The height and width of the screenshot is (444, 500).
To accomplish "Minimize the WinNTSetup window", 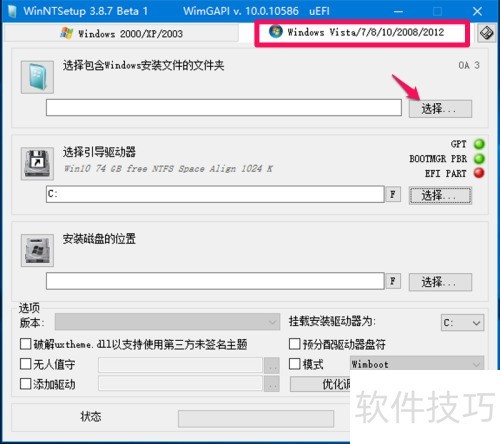I will (398, 11).
